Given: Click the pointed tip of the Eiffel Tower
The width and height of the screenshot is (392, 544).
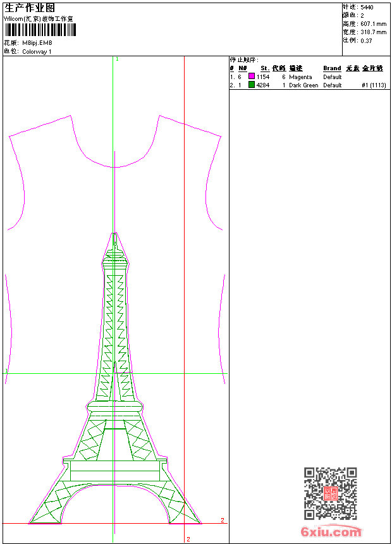Looking at the screenshot, I should 114,233.
